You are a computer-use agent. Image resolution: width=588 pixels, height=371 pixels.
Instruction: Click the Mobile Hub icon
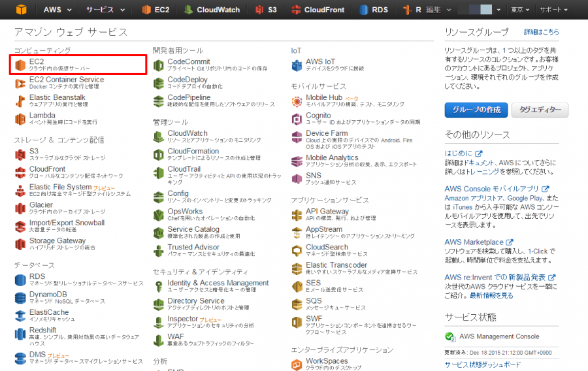(x=297, y=101)
